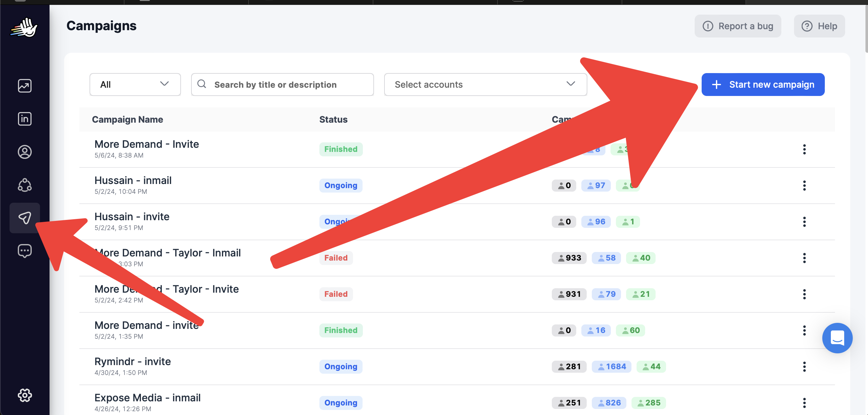Open the settings gear icon
Image resolution: width=868 pixels, height=415 pixels.
(x=24, y=395)
